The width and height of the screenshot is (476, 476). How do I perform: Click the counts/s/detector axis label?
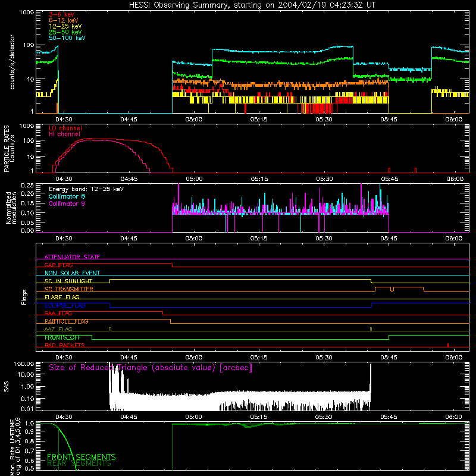tap(12, 62)
